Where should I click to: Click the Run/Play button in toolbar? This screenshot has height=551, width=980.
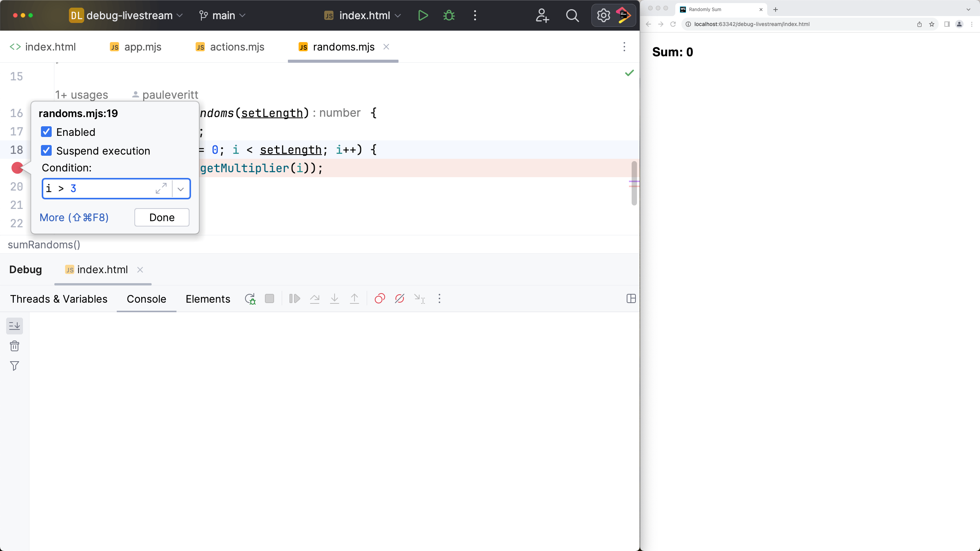423,15
